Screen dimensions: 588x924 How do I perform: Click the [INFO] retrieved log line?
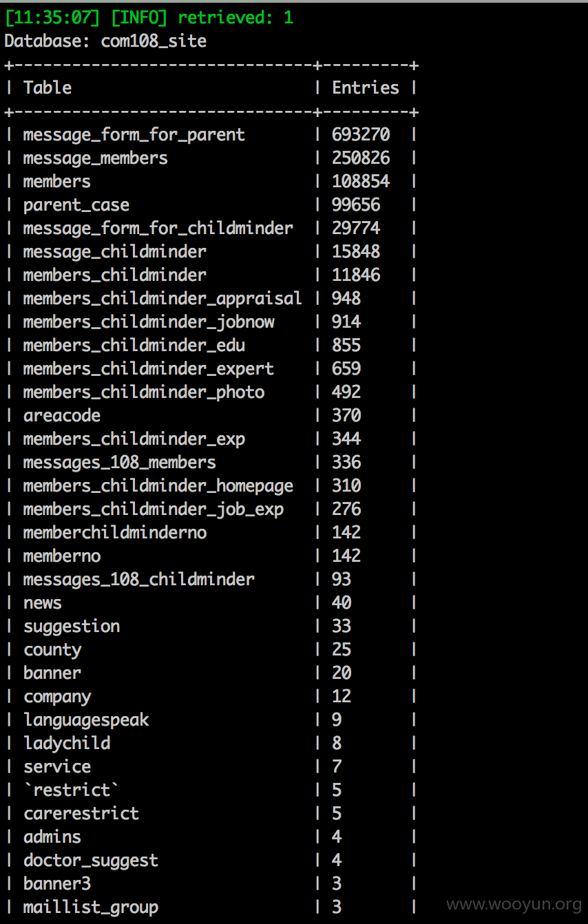click(x=149, y=17)
